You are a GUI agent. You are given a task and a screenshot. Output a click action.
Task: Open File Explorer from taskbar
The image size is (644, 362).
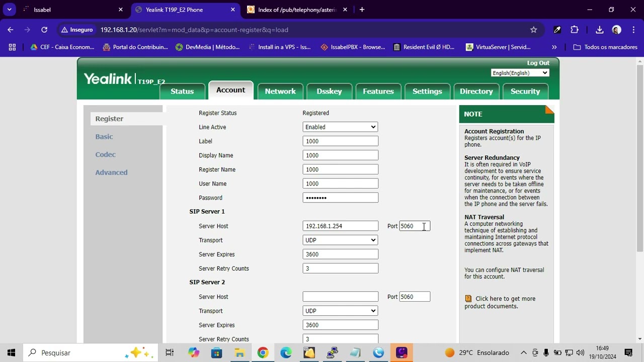pyautogui.click(x=240, y=353)
